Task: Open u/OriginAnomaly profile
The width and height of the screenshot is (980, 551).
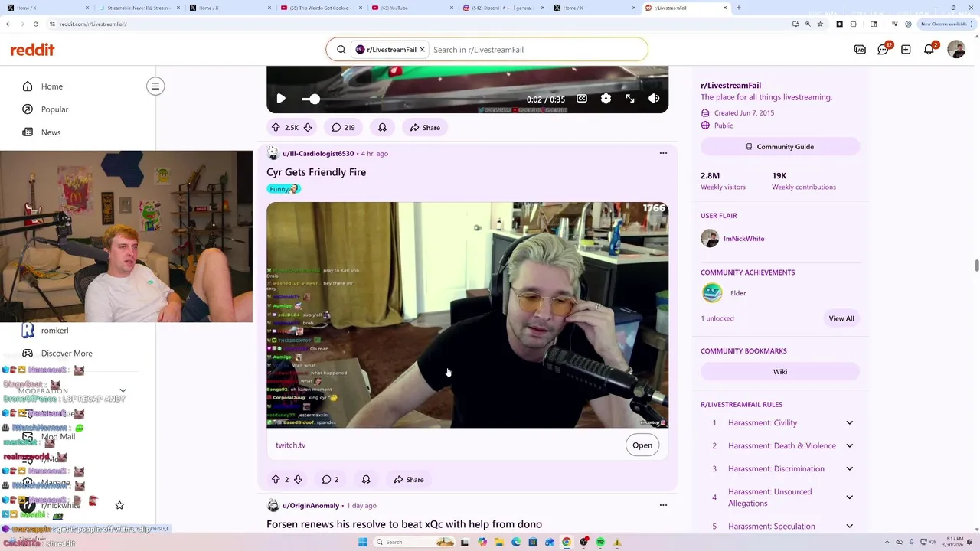Action: coord(311,506)
